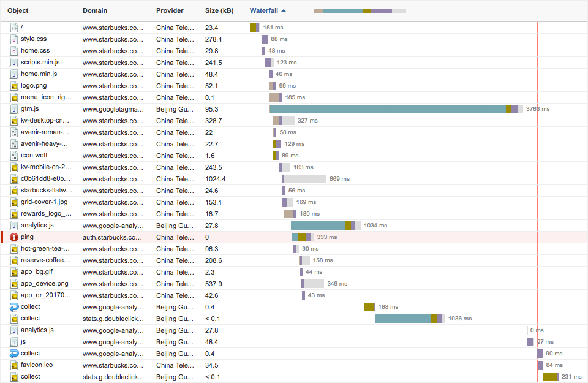Click the waterfall sort arrow indicator
Screen dimensions: 588x383
click(284, 10)
